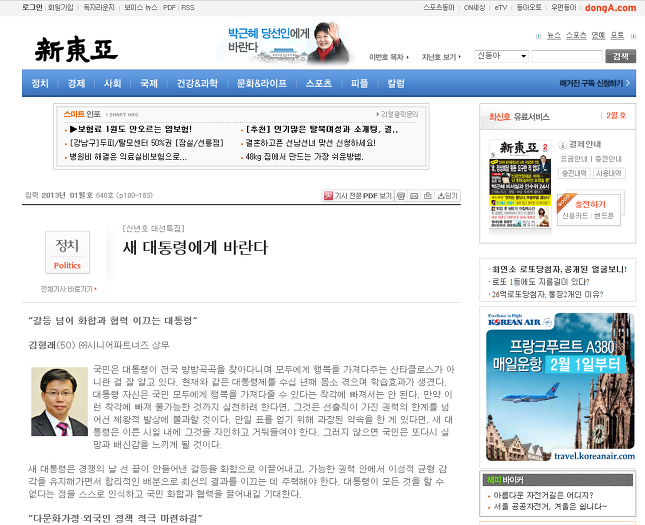The height and width of the screenshot is (525, 645).
Task: Open the 보이스 뉴스 link
Action: pyautogui.click(x=141, y=7)
